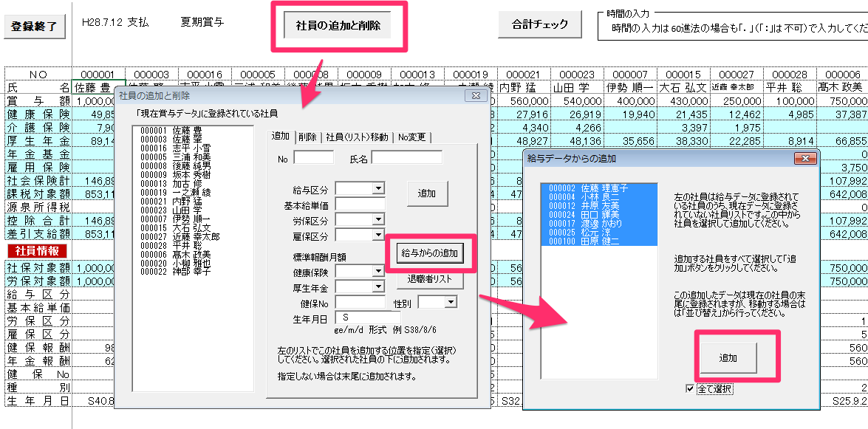Click the 源泉所得税 row label
The height and width of the screenshot is (429, 868).
click(x=38, y=207)
